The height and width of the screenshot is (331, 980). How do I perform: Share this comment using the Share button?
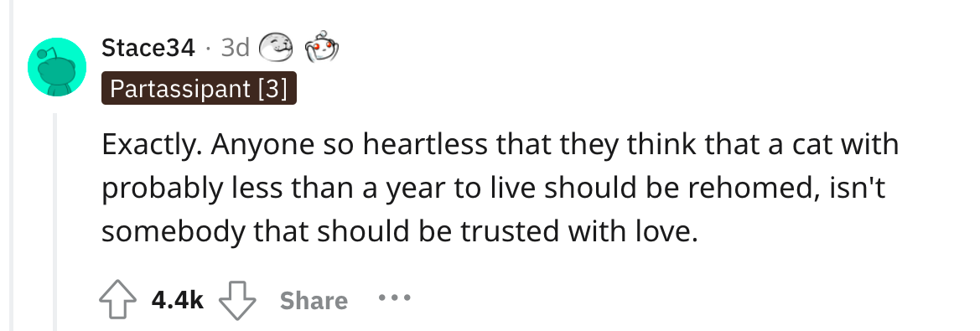coord(314,300)
